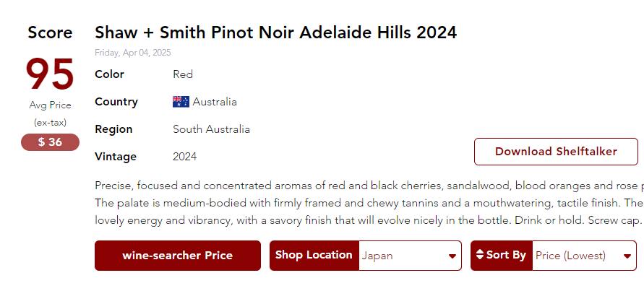Click the Australia country value
The image size is (644, 291).
(x=215, y=102)
